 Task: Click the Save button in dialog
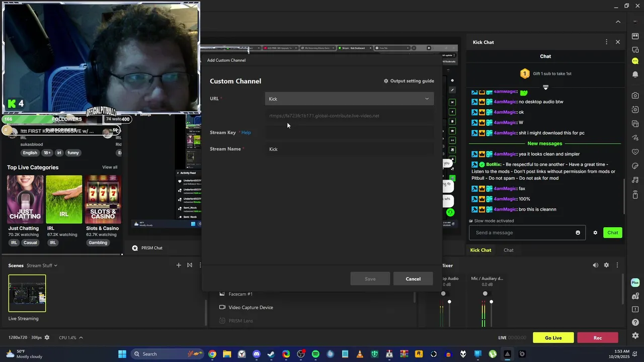pyautogui.click(x=370, y=279)
